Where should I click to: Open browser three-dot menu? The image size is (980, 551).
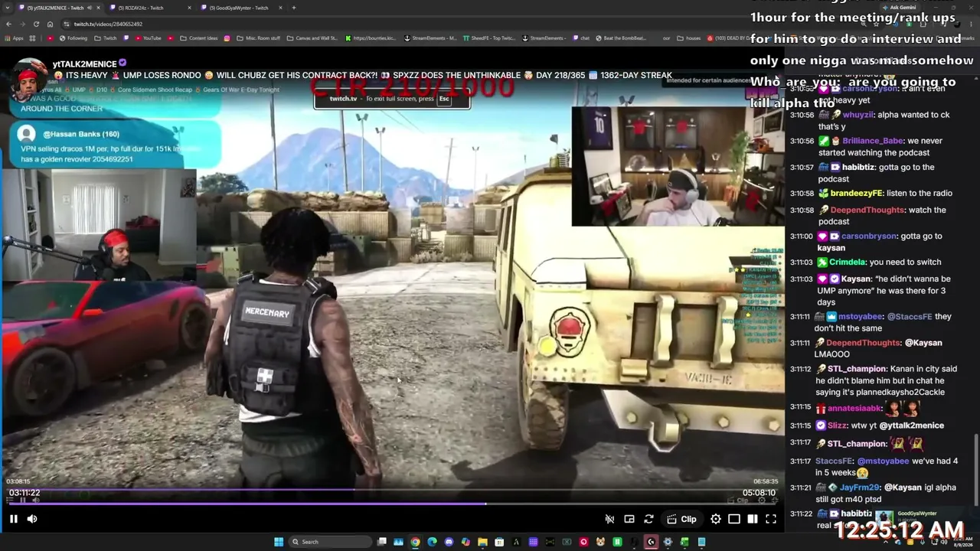[x=971, y=24]
